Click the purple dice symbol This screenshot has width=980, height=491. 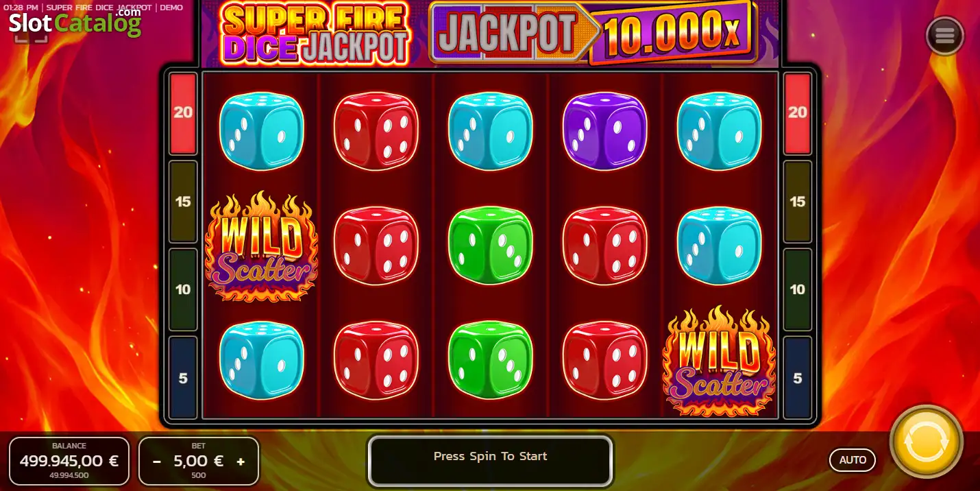(604, 130)
